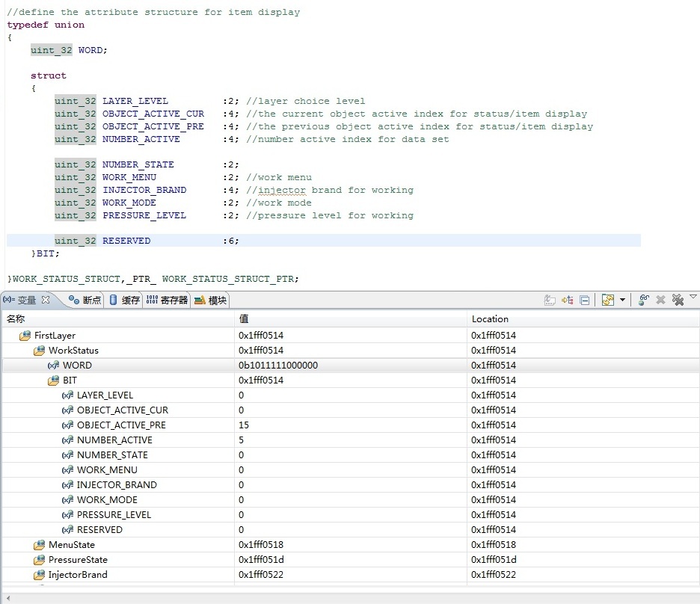
Task: Click the Show Type Names toolbar icon
Action: click(x=550, y=300)
